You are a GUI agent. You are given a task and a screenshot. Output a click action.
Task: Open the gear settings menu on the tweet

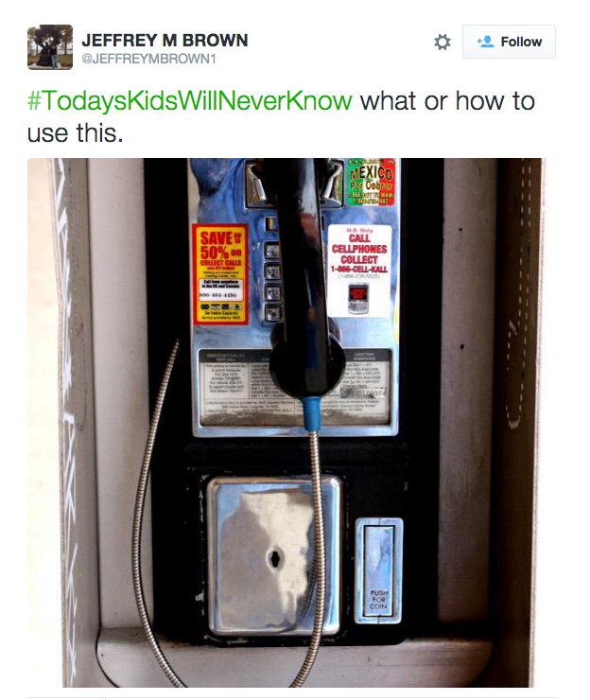coord(442,42)
